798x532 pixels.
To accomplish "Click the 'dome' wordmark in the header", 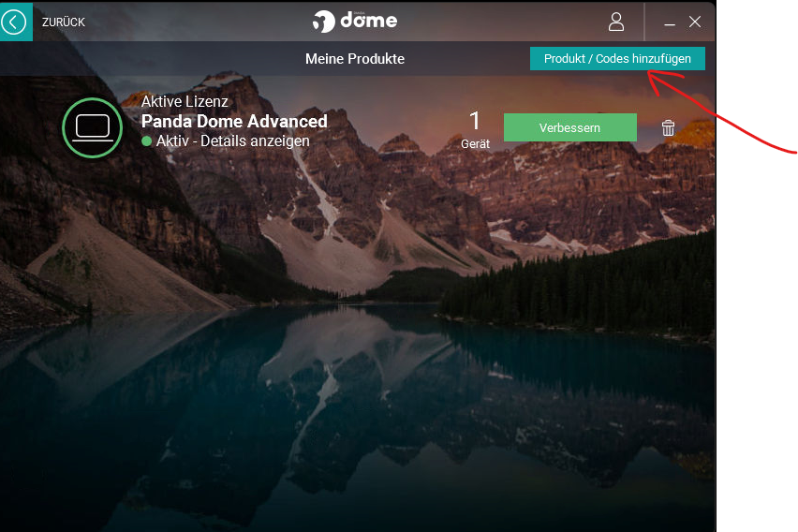I will (x=369, y=21).
